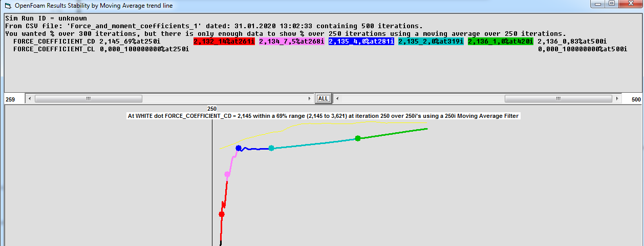
Task: Click the blue label 2,135_4,0%at281i
Action: 361,41
